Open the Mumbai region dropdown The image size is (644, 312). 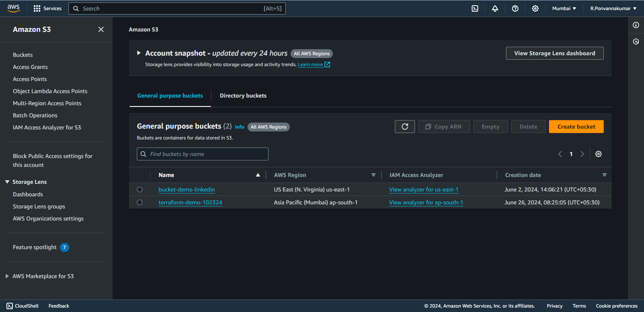[564, 8]
